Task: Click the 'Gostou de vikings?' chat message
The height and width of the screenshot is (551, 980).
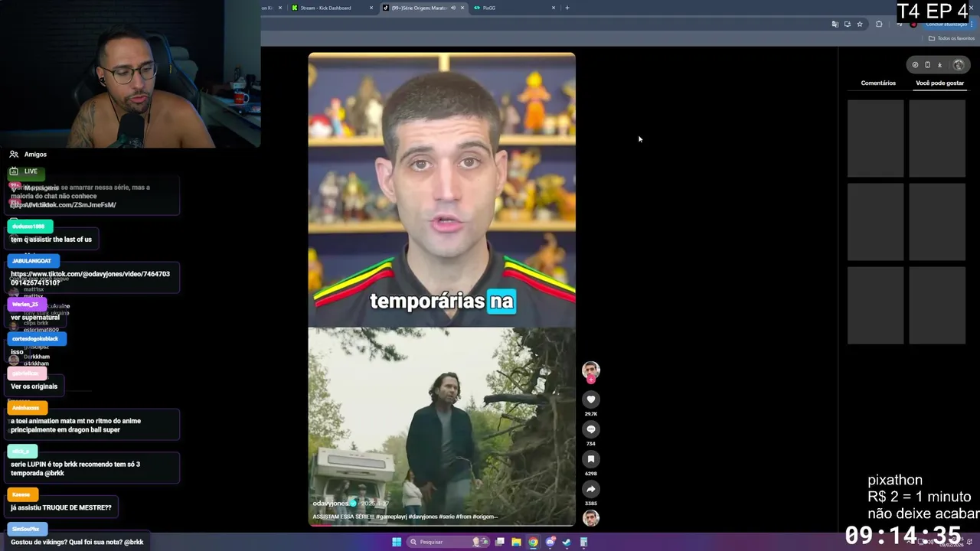Action: coord(77,542)
